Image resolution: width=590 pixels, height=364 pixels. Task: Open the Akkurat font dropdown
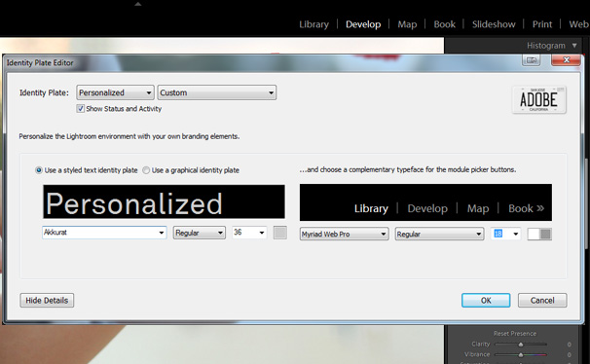point(104,233)
